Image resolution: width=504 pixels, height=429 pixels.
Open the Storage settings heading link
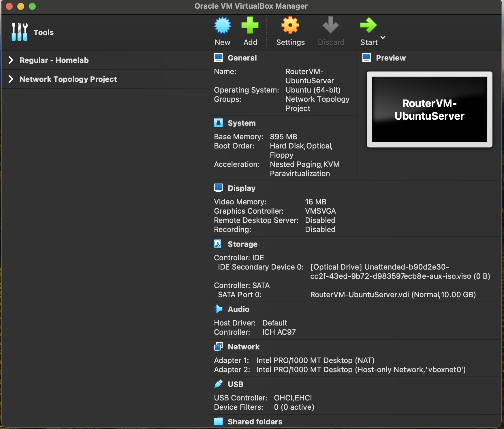[242, 244]
